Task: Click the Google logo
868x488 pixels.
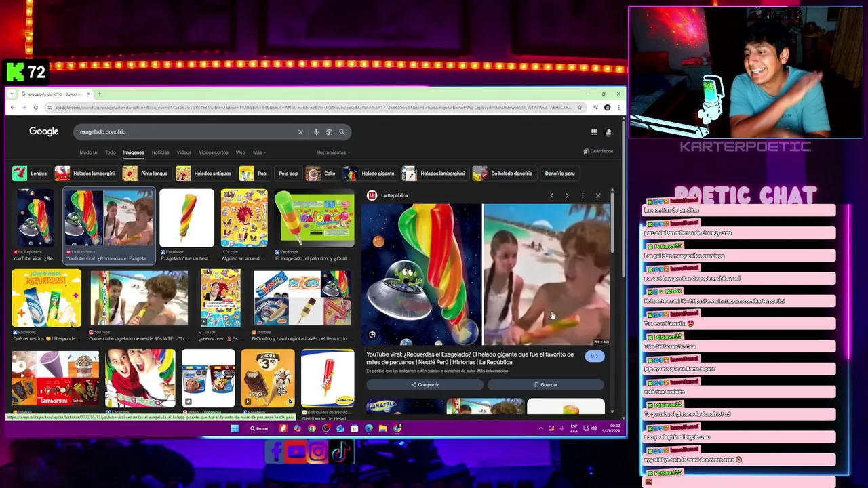Action: pyautogui.click(x=43, y=131)
